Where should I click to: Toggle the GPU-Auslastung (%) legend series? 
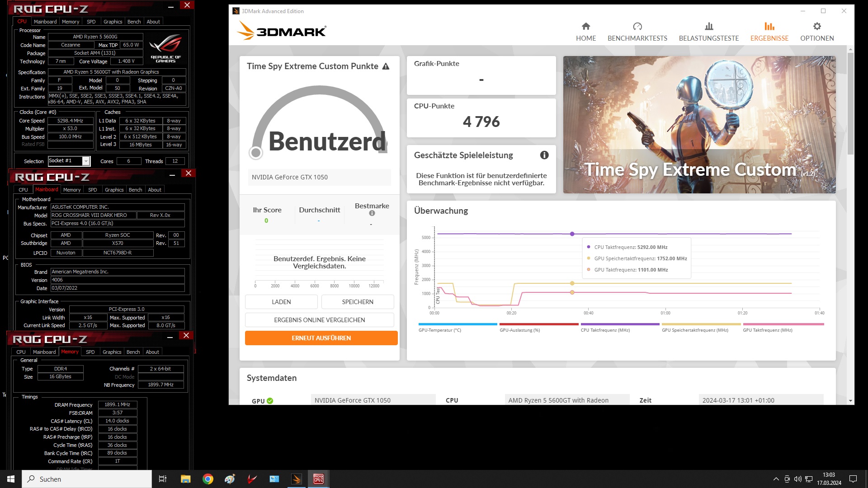tap(539, 328)
